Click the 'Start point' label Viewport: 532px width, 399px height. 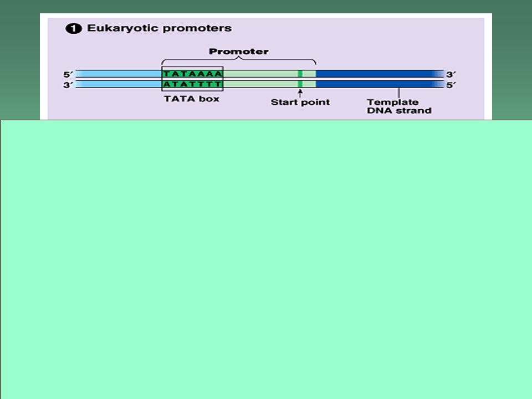[x=300, y=102]
